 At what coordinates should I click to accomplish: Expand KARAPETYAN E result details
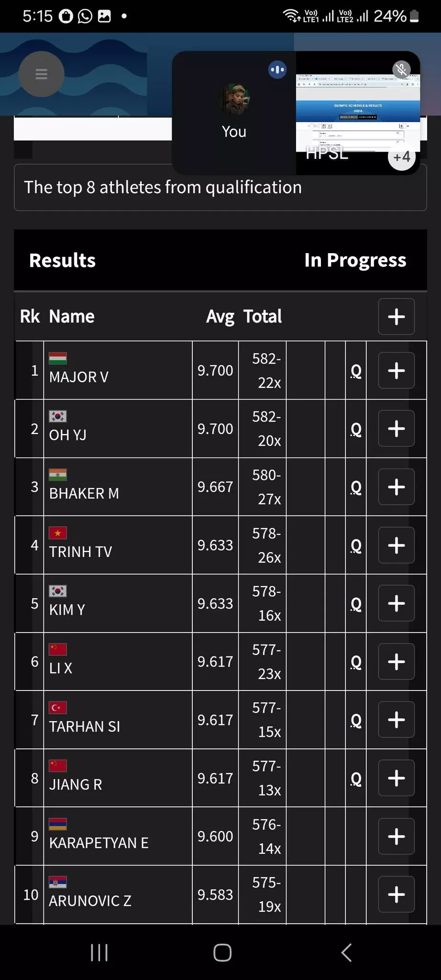[x=396, y=836]
